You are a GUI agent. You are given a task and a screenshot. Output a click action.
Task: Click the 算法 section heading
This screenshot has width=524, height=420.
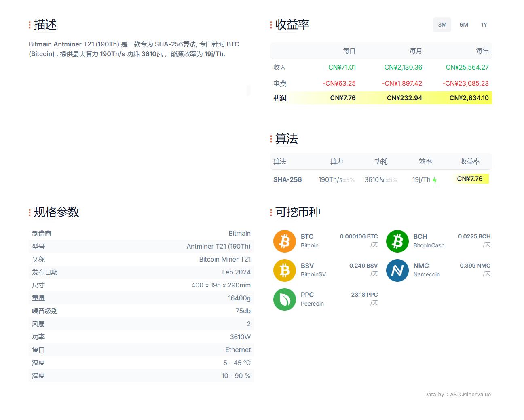(287, 138)
